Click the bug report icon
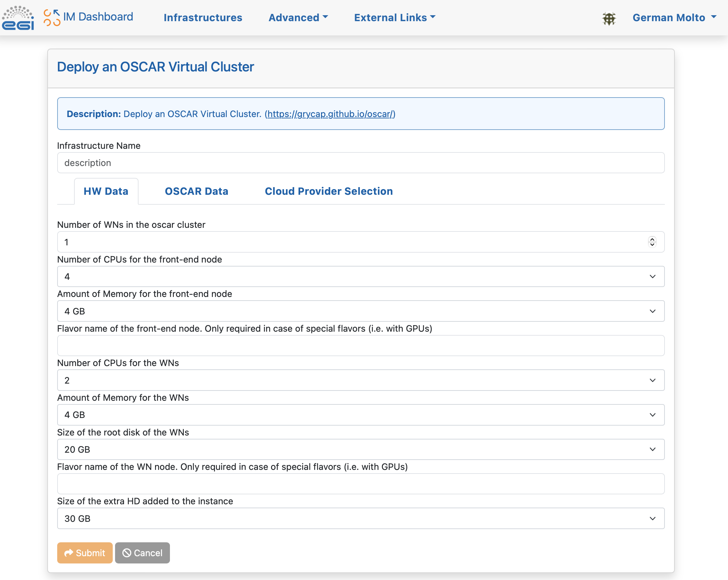Screen dimensions: 728x580 [609, 18]
